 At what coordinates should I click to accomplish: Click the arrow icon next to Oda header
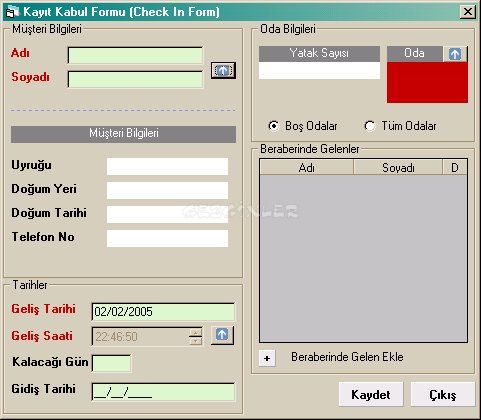pos(455,54)
